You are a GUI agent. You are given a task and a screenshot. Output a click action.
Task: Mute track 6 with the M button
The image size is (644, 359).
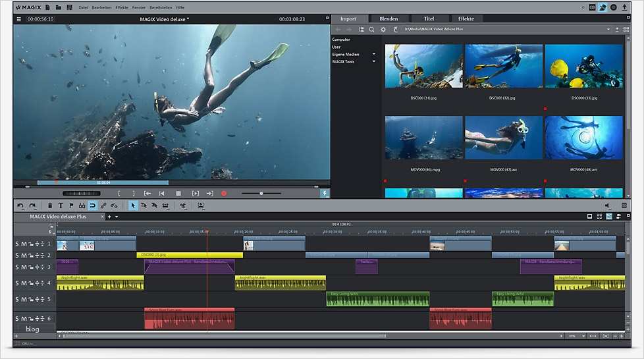[x=24, y=318]
